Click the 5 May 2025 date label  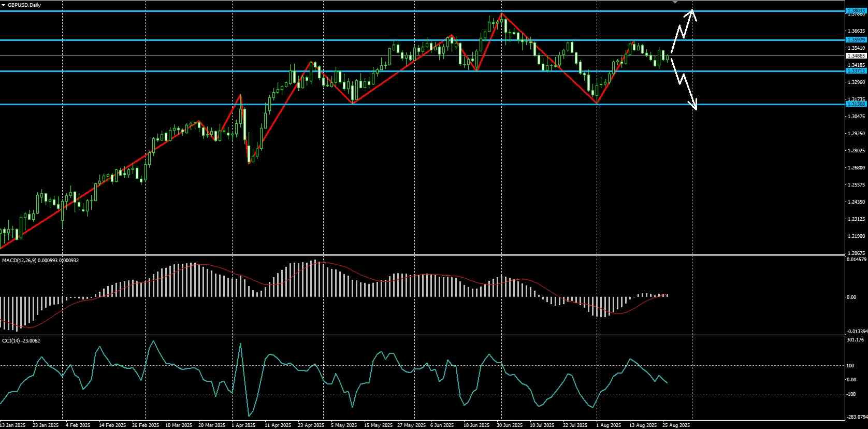(x=345, y=425)
